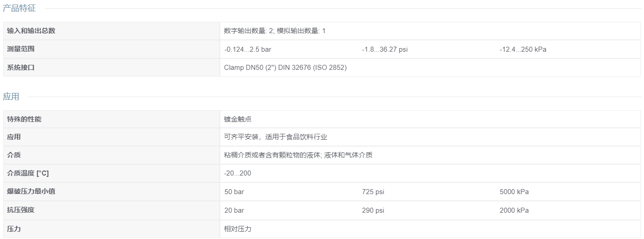Click the 粘稠介质 medium description text
This screenshot has height=239, width=644.
tap(238, 155)
